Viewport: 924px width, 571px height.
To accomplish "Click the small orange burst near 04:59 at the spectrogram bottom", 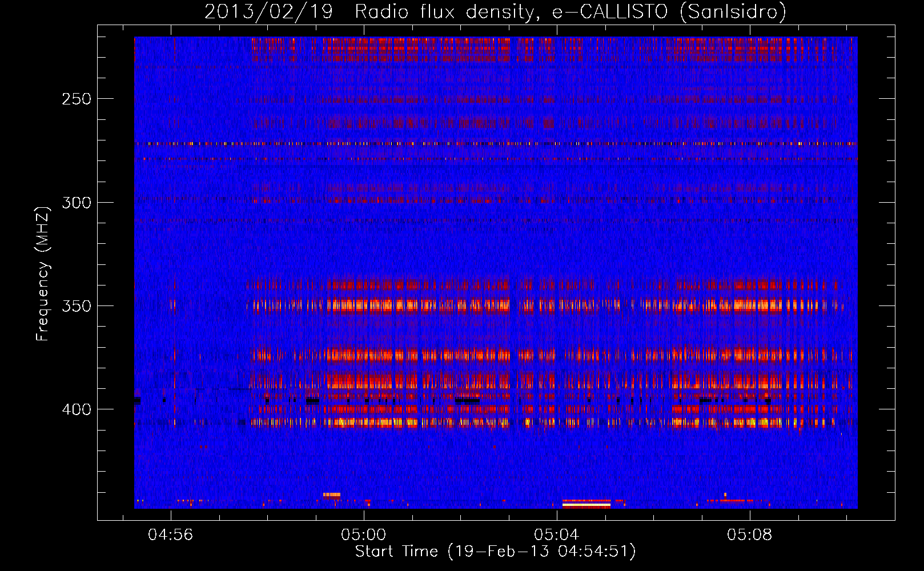I will 332,494.
